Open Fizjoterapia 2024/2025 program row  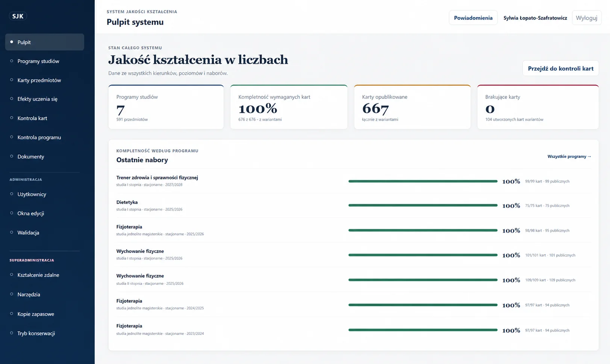[x=354, y=305]
